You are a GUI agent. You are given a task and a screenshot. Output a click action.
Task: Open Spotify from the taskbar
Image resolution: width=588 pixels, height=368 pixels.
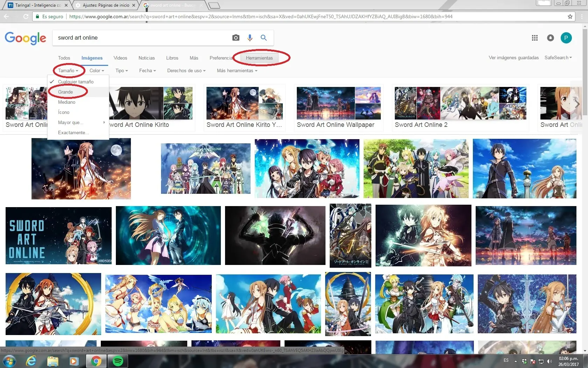pyautogui.click(x=118, y=361)
